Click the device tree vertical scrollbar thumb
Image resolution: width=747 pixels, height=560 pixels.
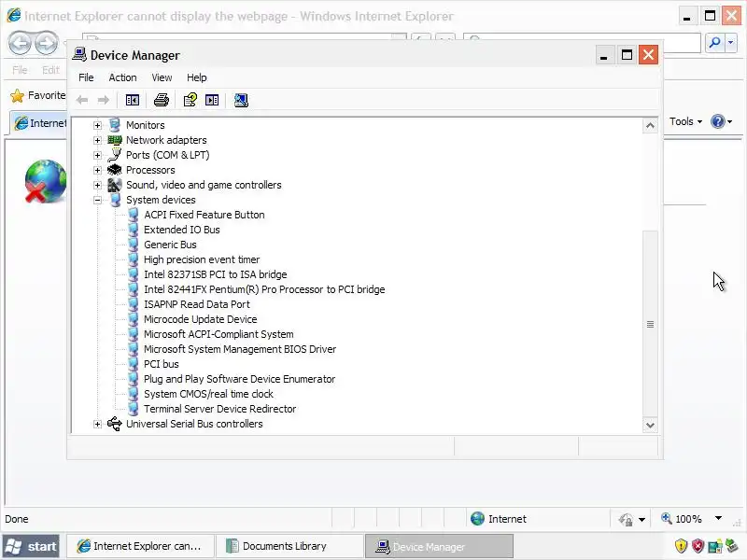coord(650,324)
